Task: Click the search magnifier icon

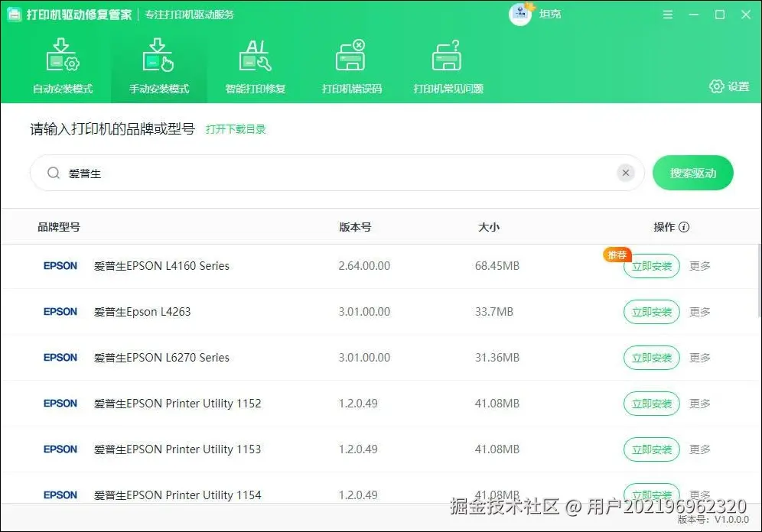Action: 54,173
